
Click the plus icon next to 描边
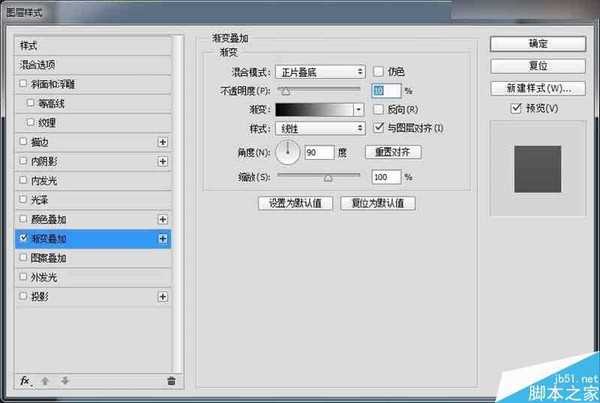pos(163,143)
